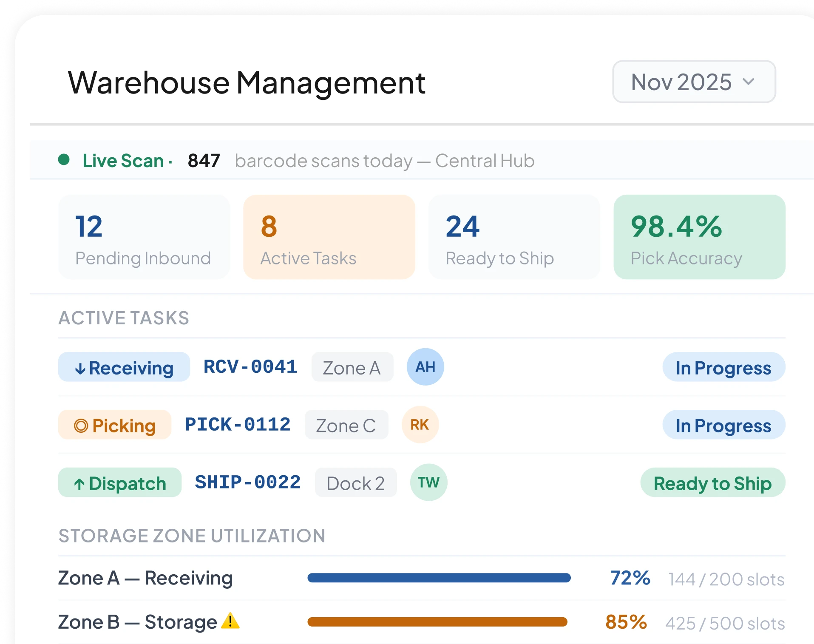Click the Dispatch task type badge
The width and height of the screenshot is (814, 644).
coord(120,483)
